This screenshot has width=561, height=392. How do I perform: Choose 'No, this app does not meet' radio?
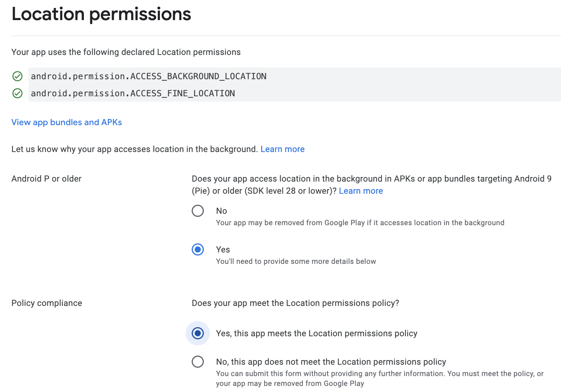198,362
